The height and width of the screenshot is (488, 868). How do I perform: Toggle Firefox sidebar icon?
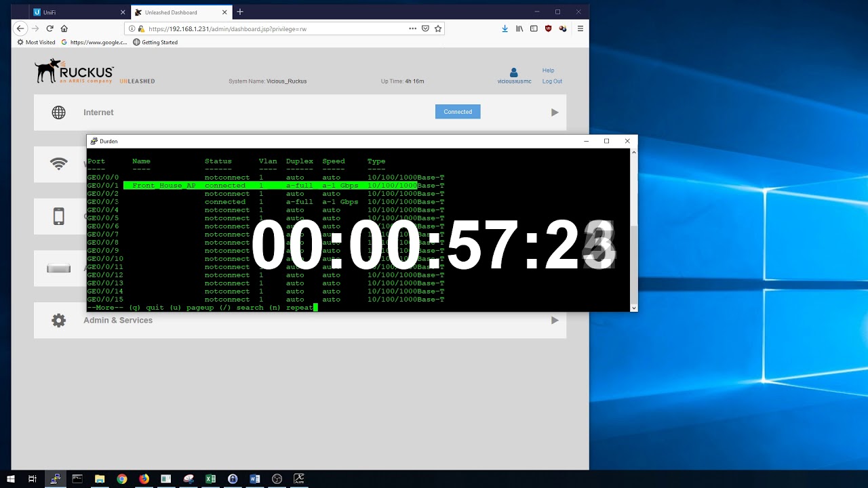click(x=534, y=28)
